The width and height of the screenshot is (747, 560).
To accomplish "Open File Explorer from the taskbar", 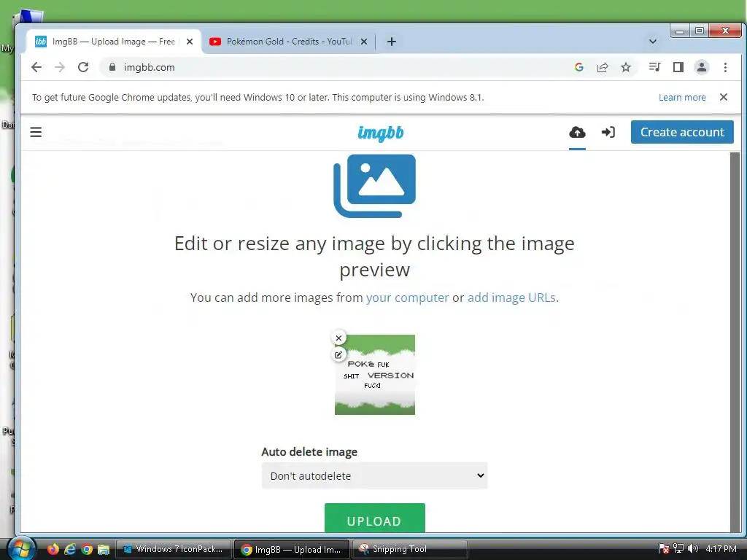I will (104, 549).
